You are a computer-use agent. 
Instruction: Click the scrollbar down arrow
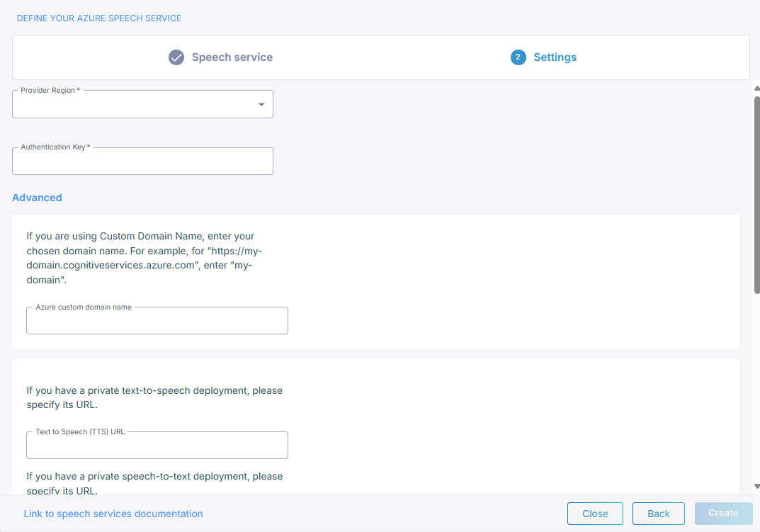756,487
